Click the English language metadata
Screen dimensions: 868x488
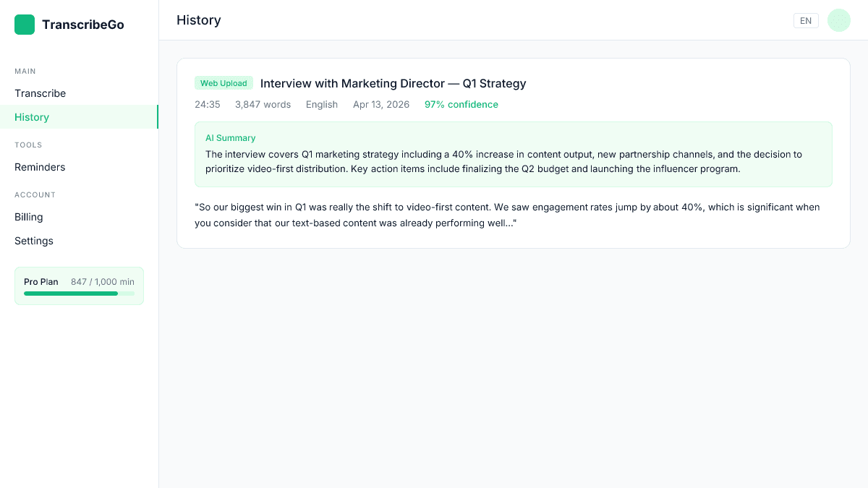pos(321,104)
